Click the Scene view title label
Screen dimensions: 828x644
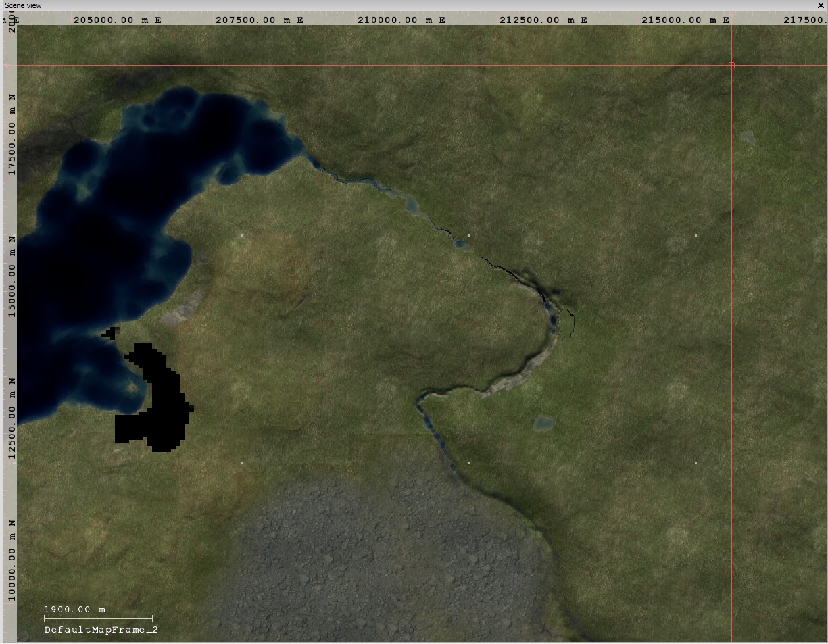[23, 5]
